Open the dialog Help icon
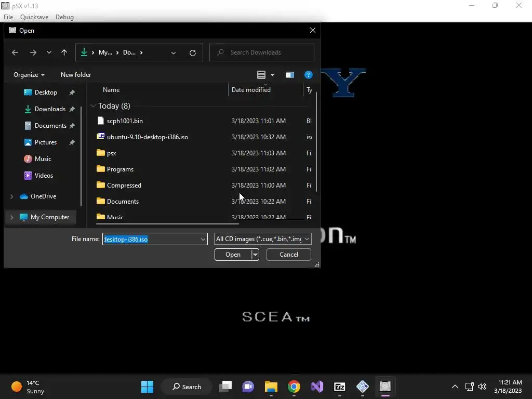 pyautogui.click(x=309, y=75)
